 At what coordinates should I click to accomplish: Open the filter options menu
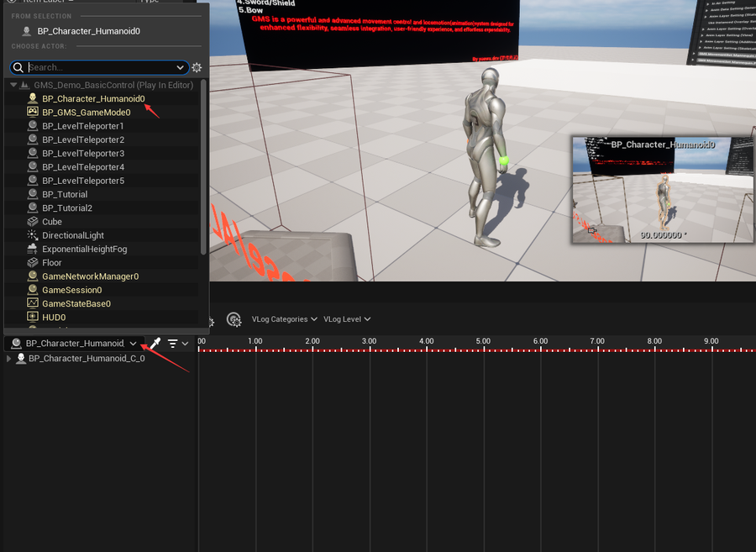172,344
